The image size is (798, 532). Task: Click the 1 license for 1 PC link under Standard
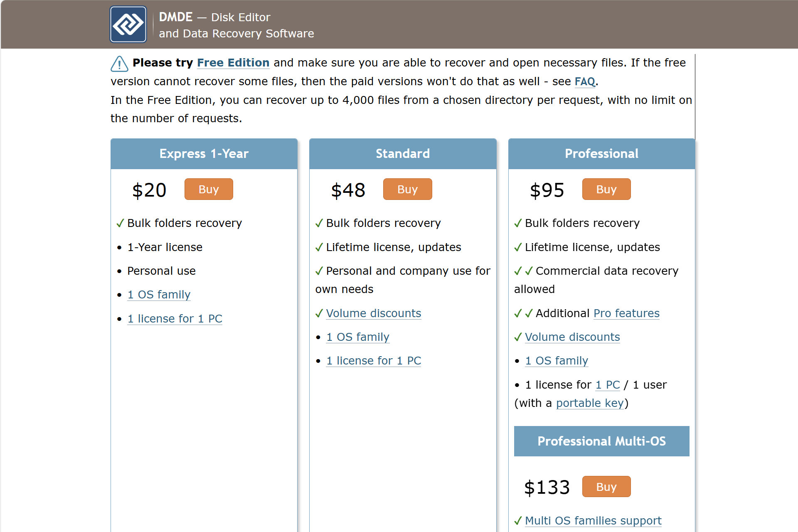tap(374, 360)
